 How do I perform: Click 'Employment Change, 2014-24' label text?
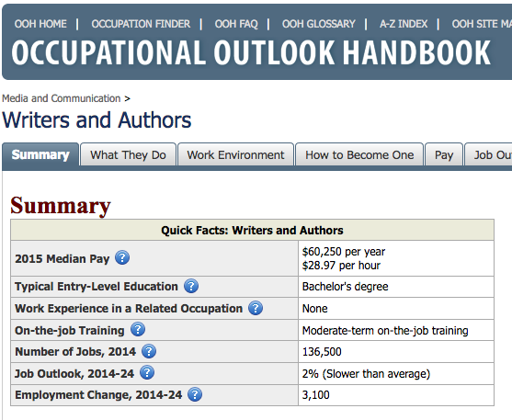click(x=98, y=395)
